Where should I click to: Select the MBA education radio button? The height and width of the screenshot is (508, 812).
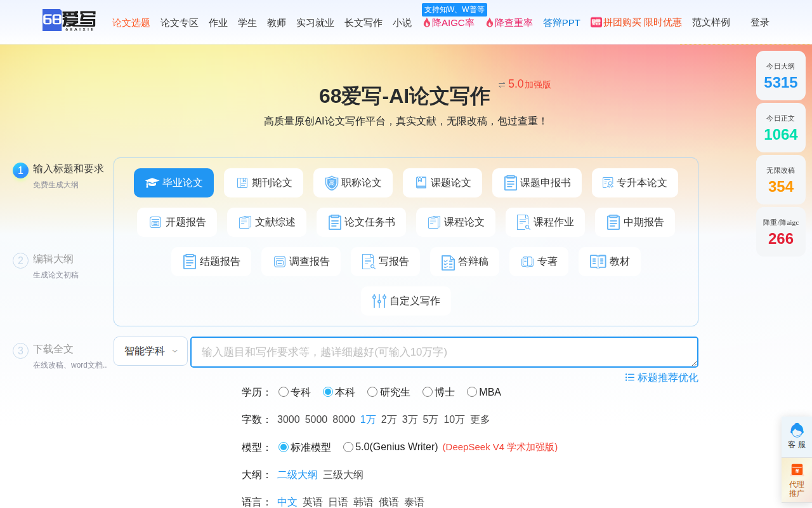pos(472,392)
